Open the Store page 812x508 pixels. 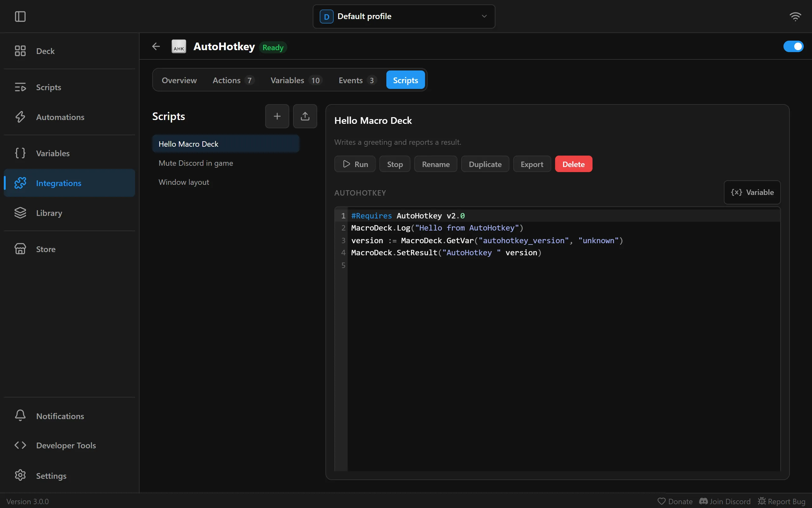pos(69,249)
